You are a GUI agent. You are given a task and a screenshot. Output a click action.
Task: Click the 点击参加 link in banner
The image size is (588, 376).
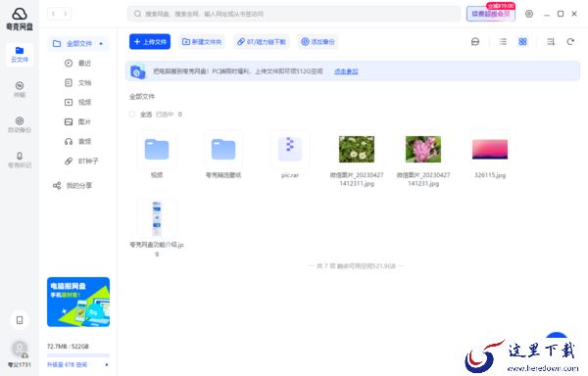pos(346,71)
